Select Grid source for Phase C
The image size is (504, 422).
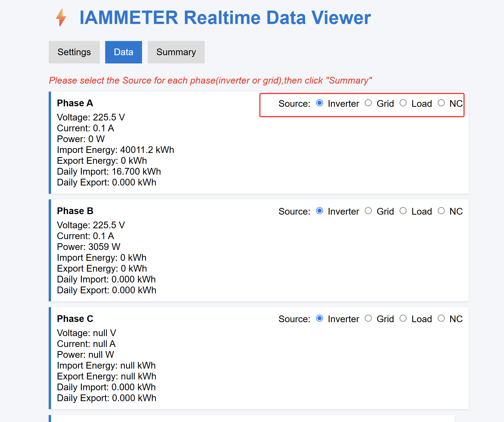(x=368, y=319)
